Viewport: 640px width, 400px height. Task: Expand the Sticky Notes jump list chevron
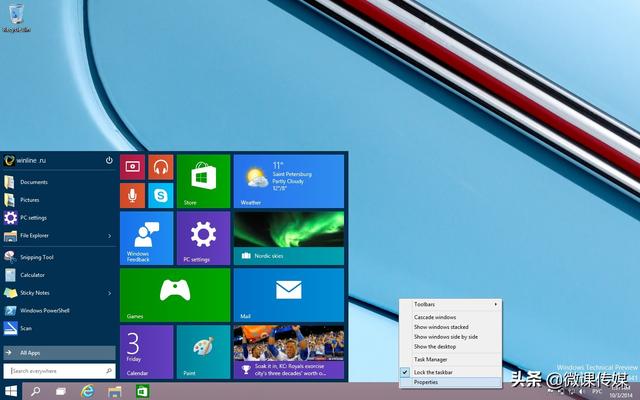tap(109, 293)
